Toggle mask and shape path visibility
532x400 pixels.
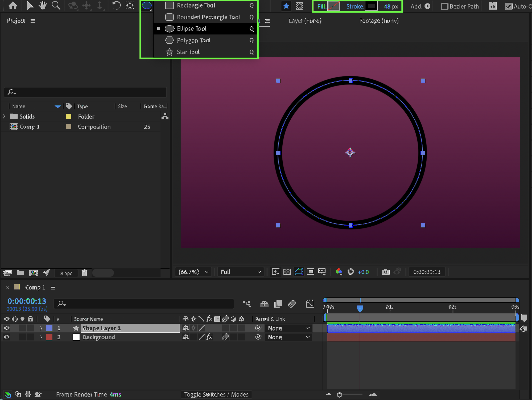point(299,272)
